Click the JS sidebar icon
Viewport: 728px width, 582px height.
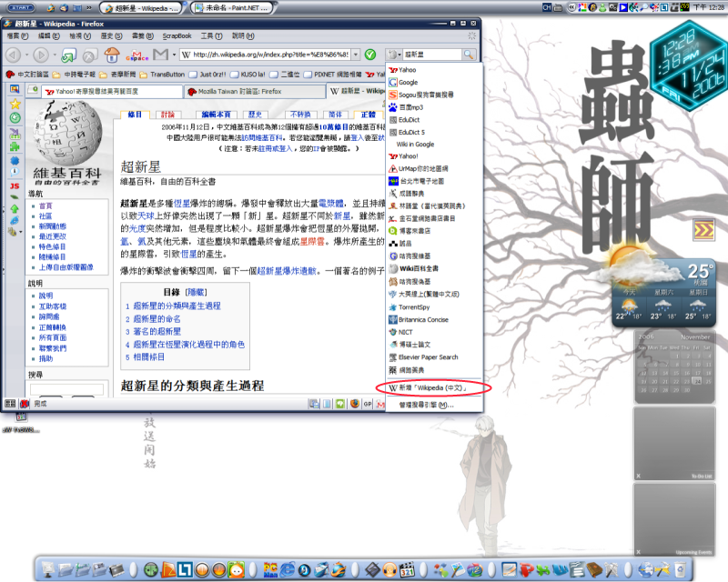15,186
